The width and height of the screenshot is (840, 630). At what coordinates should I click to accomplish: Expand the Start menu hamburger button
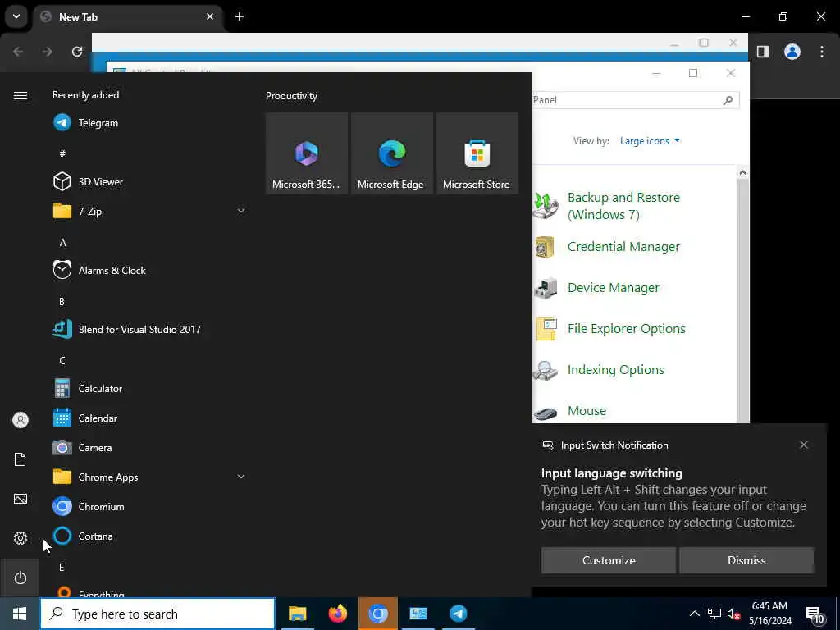[x=20, y=95]
